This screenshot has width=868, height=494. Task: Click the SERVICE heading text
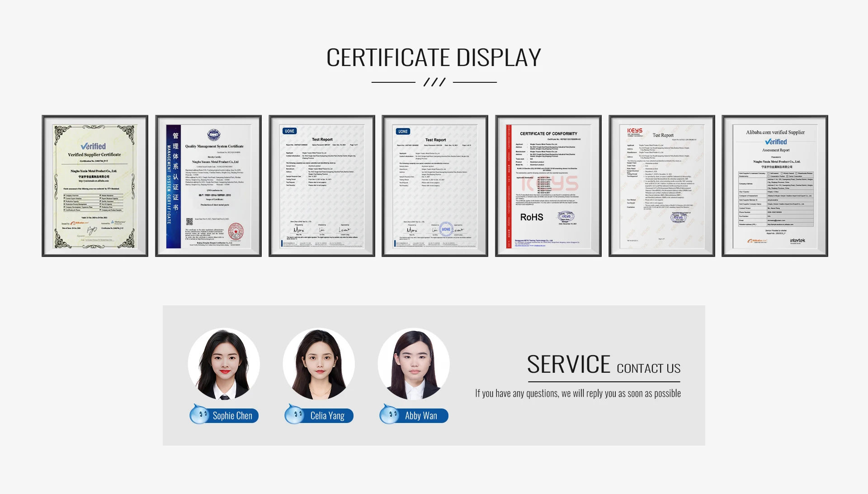[x=568, y=365]
